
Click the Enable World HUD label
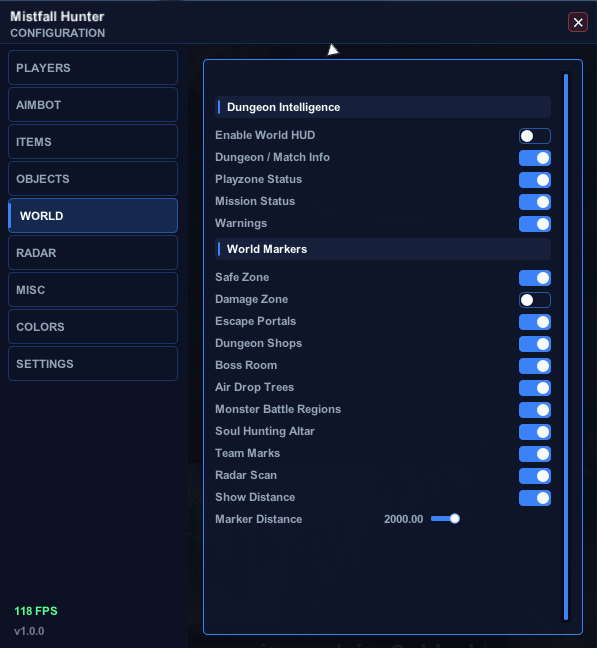(x=265, y=135)
